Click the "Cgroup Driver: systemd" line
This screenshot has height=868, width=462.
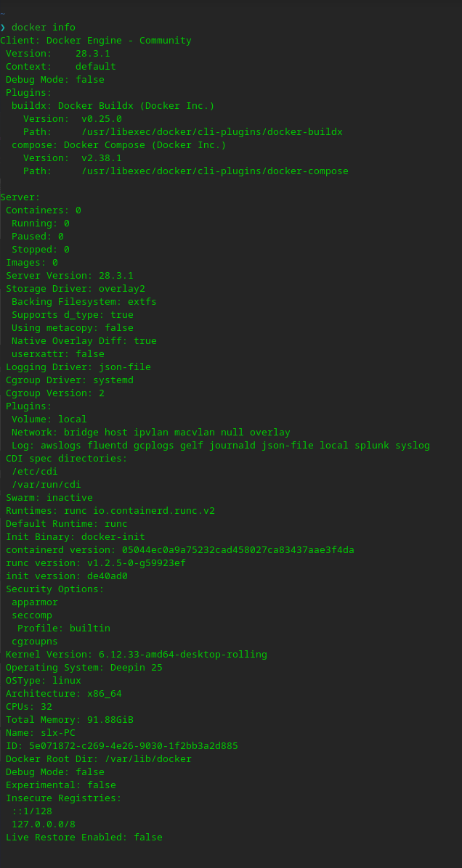[x=70, y=380]
